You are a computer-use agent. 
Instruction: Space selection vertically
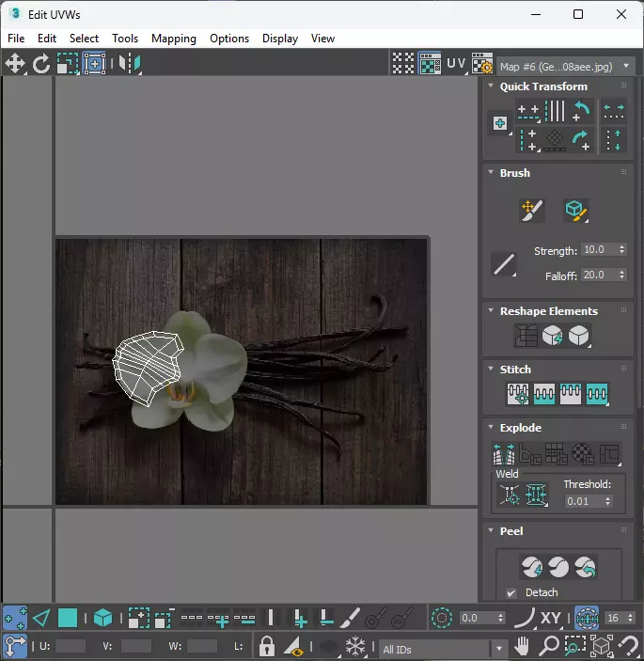click(613, 140)
